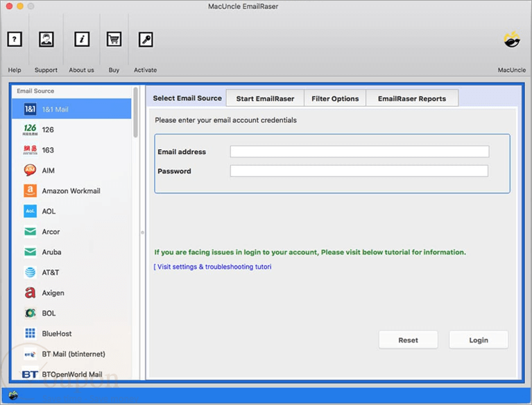532x405 pixels.
Task: Click the MacUncle logo icon in toolbar
Action: click(512, 40)
